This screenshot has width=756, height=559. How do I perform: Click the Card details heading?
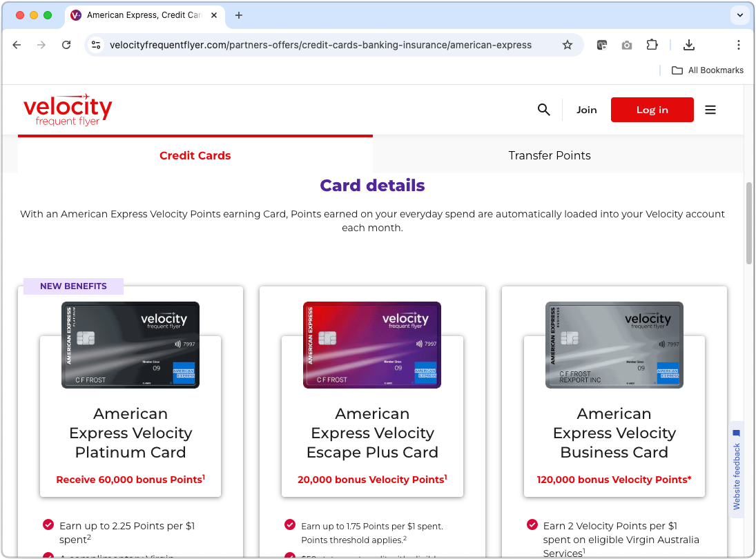[x=372, y=186]
